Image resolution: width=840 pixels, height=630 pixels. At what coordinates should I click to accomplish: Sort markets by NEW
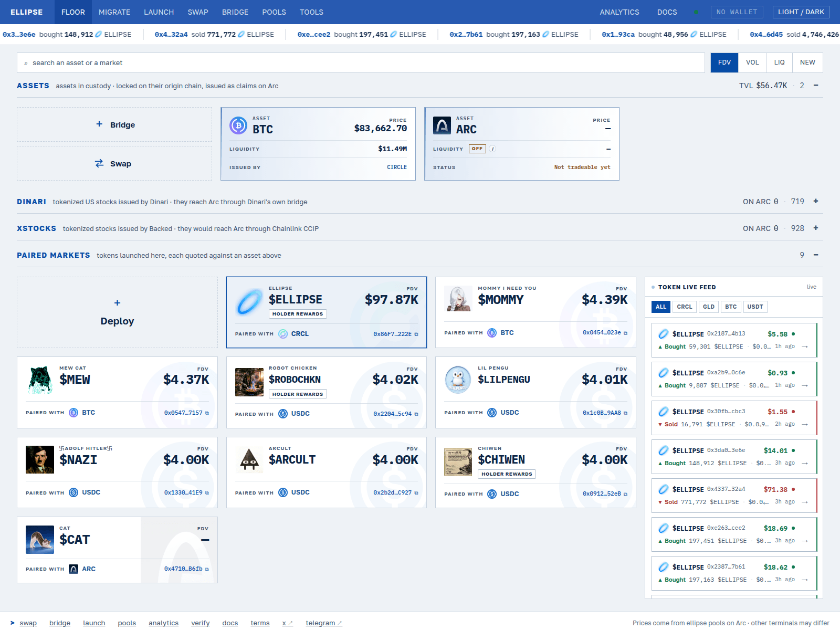pyautogui.click(x=807, y=62)
